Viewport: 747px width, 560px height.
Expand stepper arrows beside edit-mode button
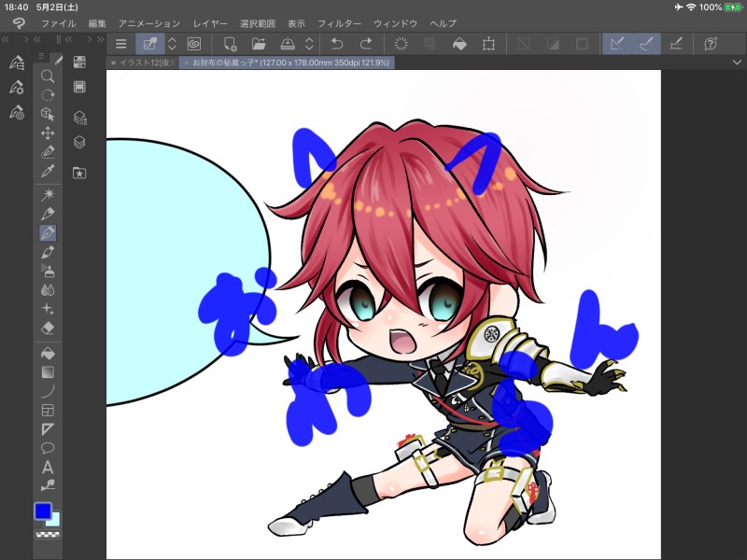coord(173,44)
